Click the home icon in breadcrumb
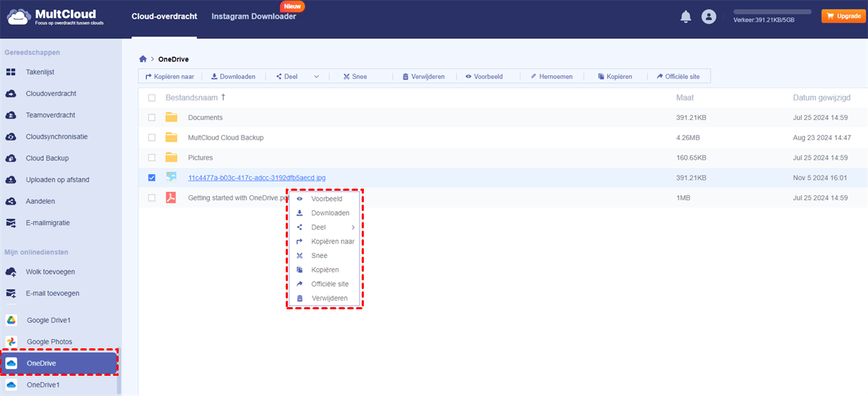 pyautogui.click(x=143, y=59)
